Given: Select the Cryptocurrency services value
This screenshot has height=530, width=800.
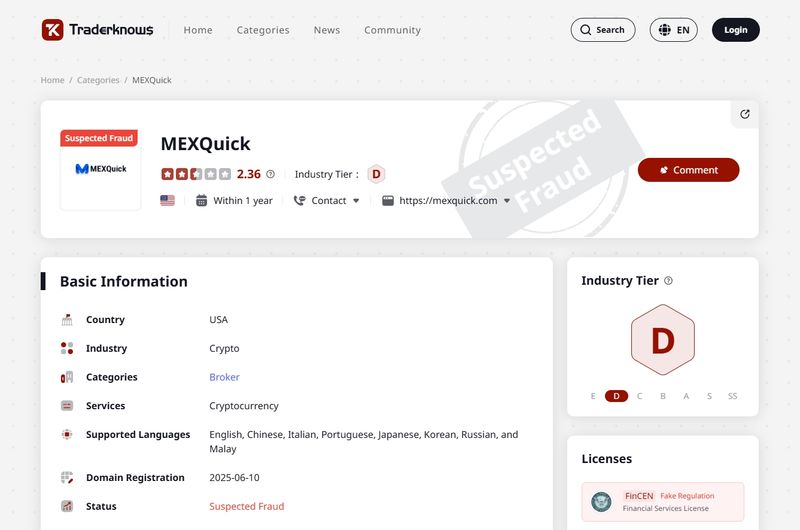Looking at the screenshot, I should pos(244,406).
